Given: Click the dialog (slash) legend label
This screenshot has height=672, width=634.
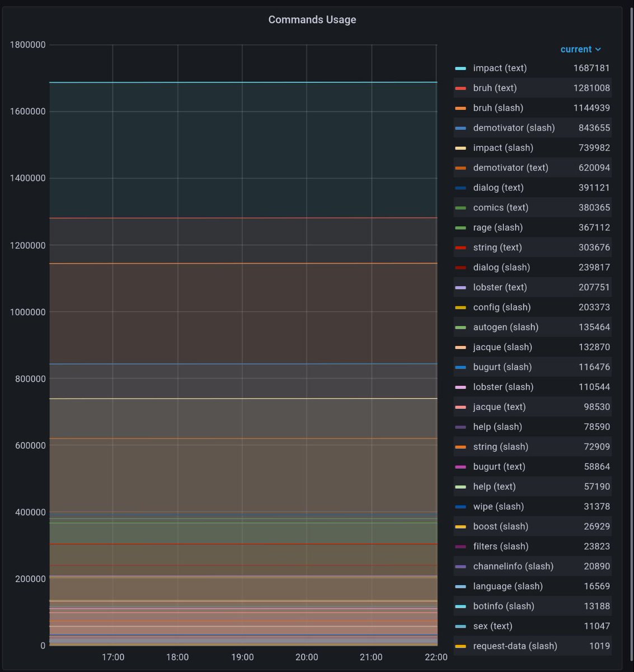Looking at the screenshot, I should coord(501,267).
